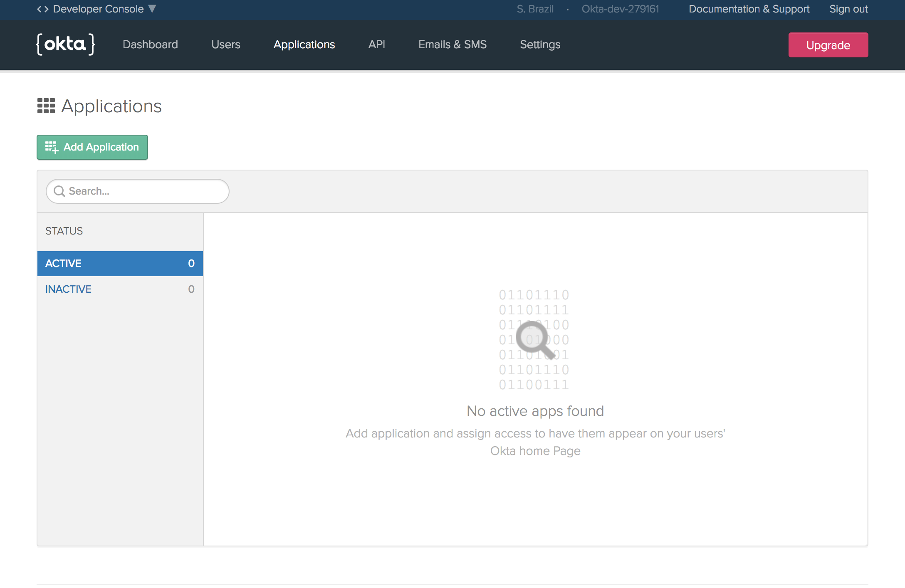The width and height of the screenshot is (905, 588).
Task: Click the Upgrade button
Action: click(828, 45)
